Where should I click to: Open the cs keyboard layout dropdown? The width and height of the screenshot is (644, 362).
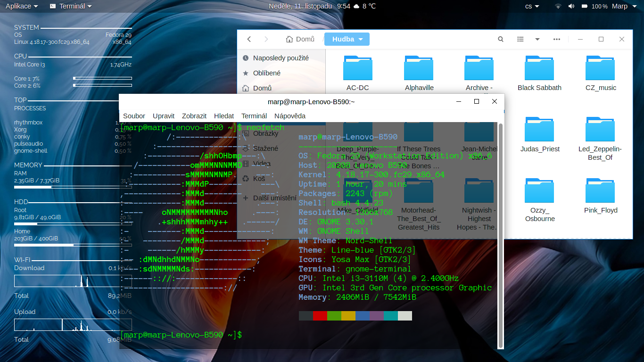pyautogui.click(x=533, y=6)
